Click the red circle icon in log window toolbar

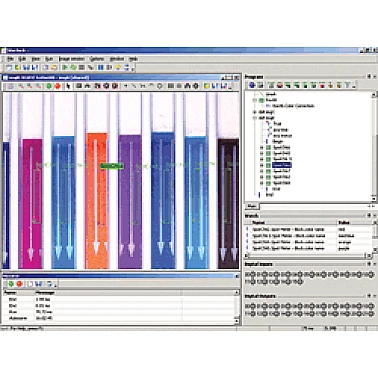pyautogui.click(x=19, y=284)
